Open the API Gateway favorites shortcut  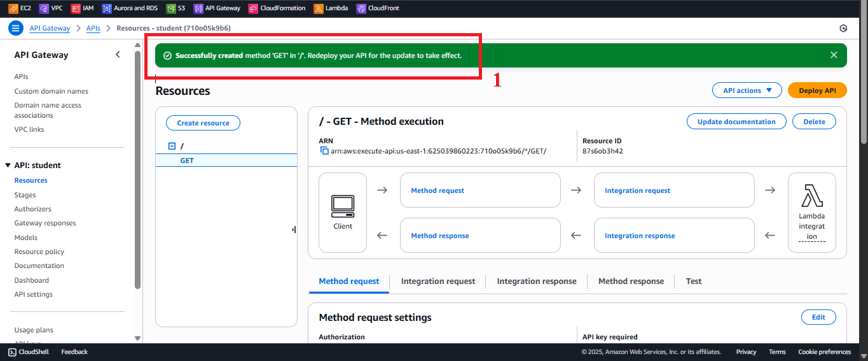click(217, 8)
